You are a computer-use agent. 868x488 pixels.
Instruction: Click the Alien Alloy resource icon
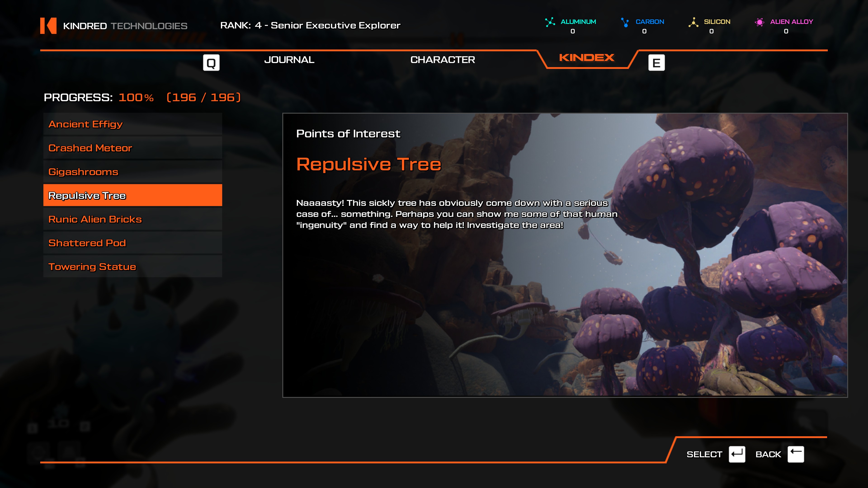[759, 22]
